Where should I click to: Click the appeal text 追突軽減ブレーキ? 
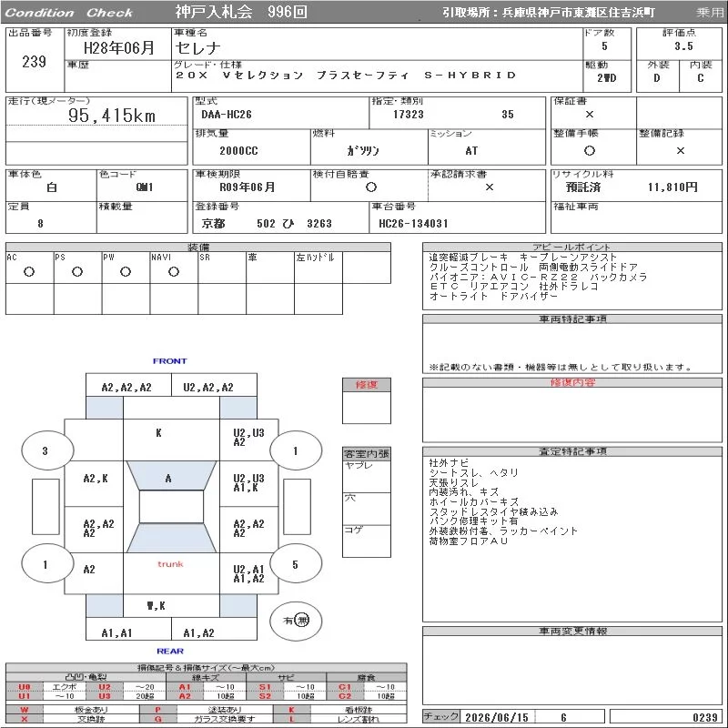click(469, 257)
